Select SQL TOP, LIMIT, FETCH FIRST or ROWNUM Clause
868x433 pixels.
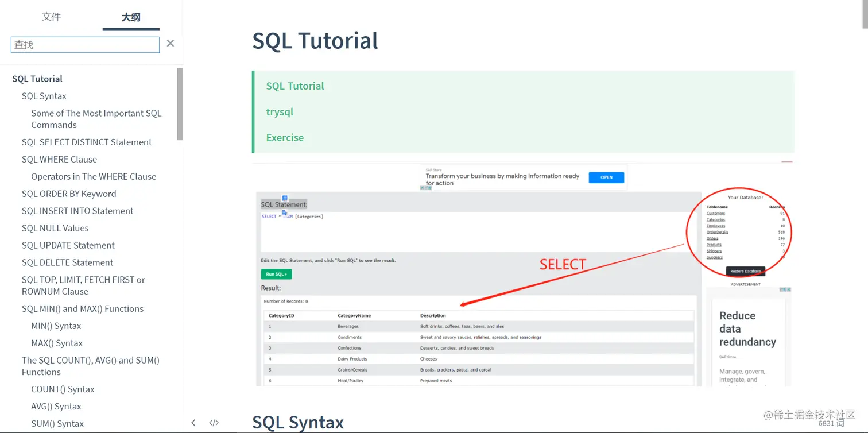pyautogui.click(x=83, y=285)
